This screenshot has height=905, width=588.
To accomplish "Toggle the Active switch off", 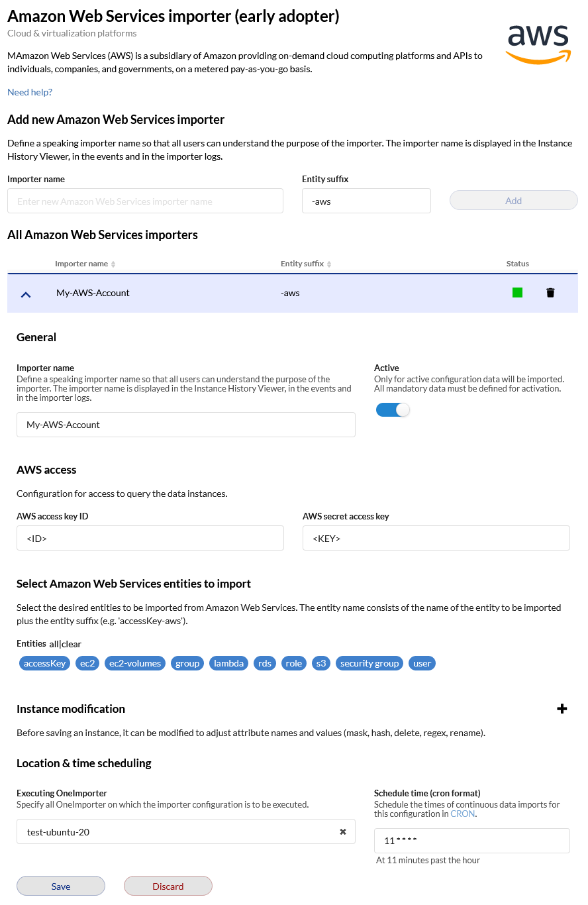I will [x=393, y=410].
